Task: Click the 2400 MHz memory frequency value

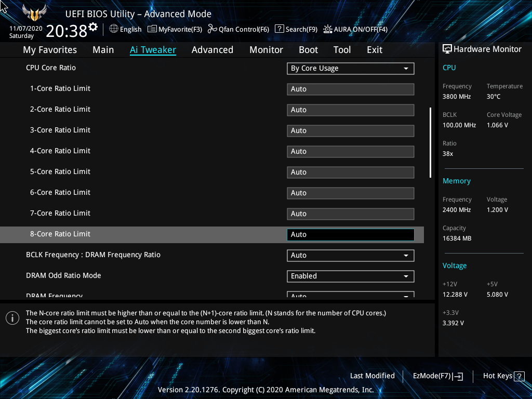Action: point(457,210)
